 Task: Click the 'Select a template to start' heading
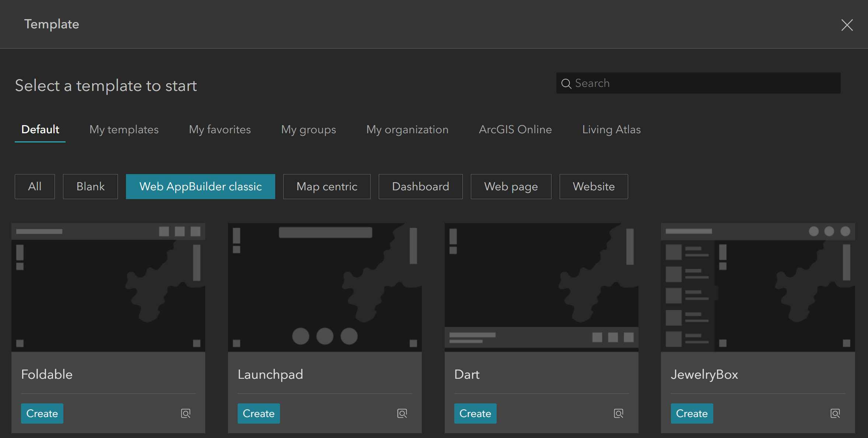(x=106, y=85)
